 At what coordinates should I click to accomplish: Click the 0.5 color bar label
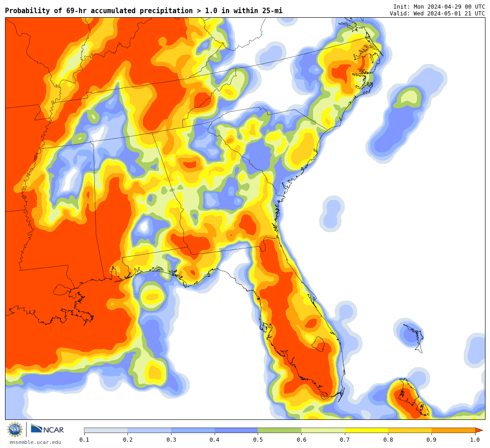258,440
